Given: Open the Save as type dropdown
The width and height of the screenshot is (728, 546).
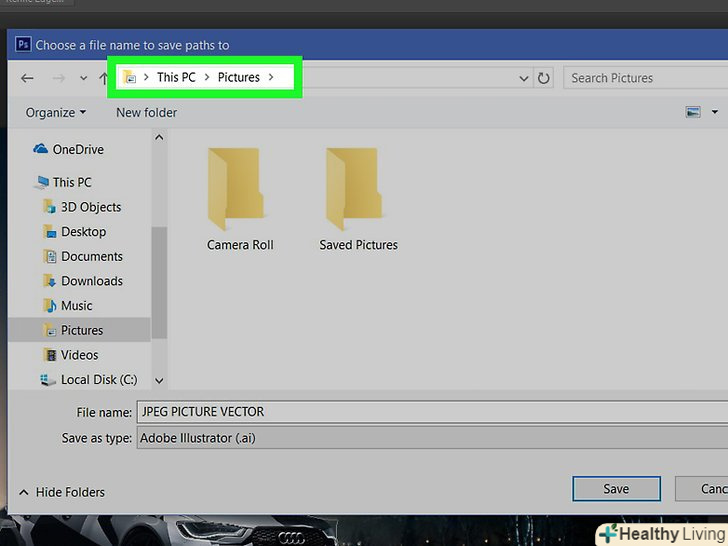Looking at the screenshot, I should [x=430, y=438].
